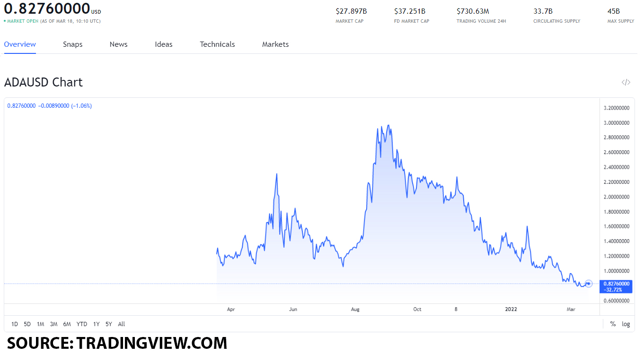
Task: Toggle log scale on chart
Action: [x=626, y=324]
